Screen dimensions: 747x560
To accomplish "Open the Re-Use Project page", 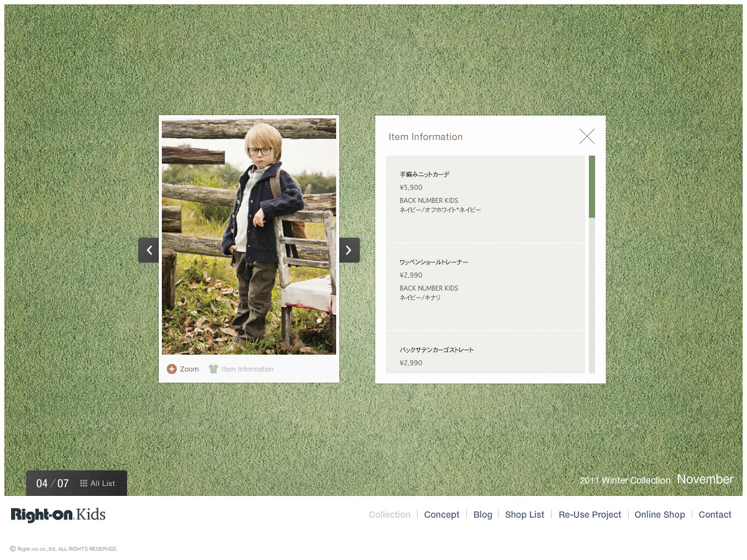I will (590, 515).
